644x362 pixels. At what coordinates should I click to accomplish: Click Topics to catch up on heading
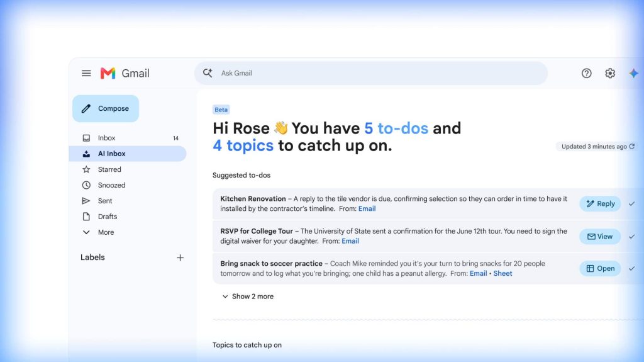pyautogui.click(x=247, y=345)
